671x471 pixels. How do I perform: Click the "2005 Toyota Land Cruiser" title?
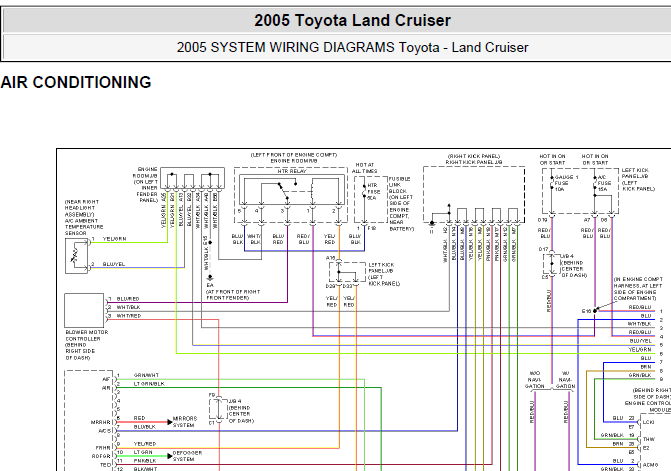click(x=352, y=20)
